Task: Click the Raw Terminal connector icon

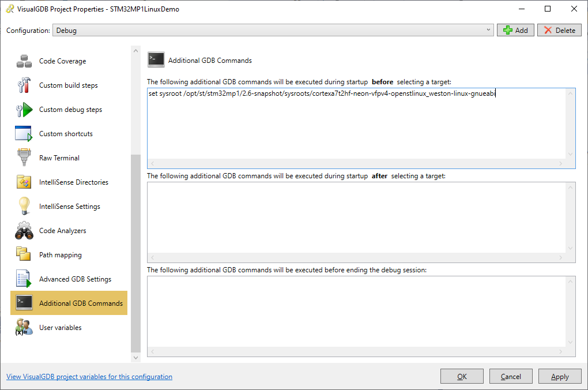Action: [x=24, y=157]
